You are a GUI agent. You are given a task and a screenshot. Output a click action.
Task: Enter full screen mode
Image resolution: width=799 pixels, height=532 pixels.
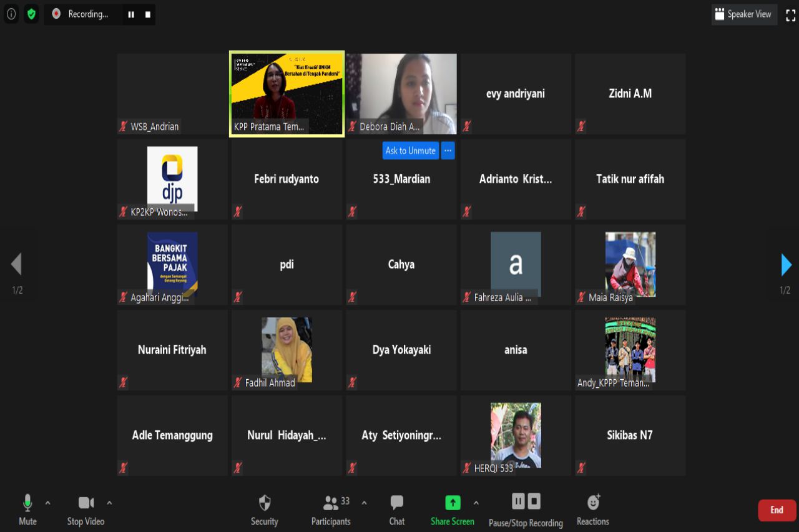(790, 15)
